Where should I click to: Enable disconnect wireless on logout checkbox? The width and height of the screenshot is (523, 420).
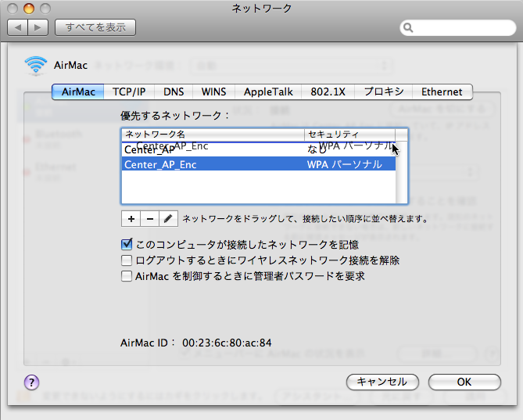[127, 260]
